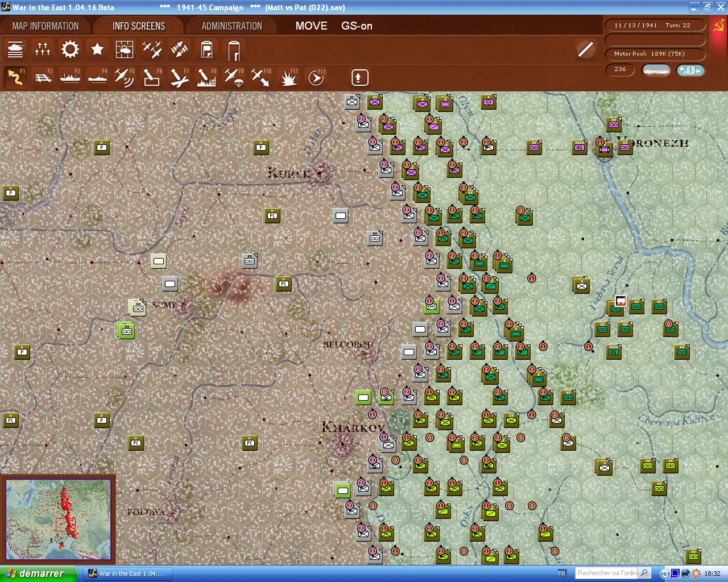728x582 pixels.
Task: Switch to the Map Information tab
Action: click(45, 26)
